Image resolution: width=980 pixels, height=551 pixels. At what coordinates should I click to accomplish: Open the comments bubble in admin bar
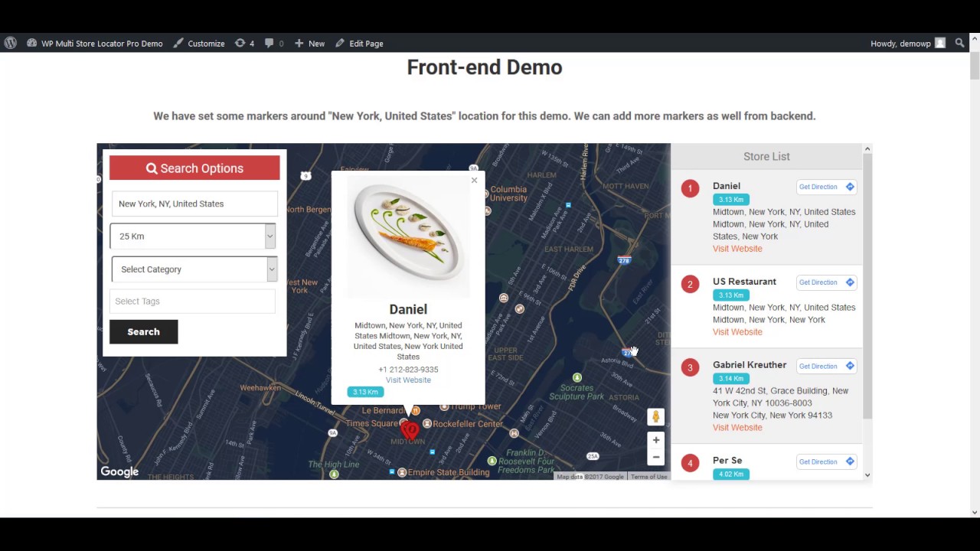[x=274, y=44]
